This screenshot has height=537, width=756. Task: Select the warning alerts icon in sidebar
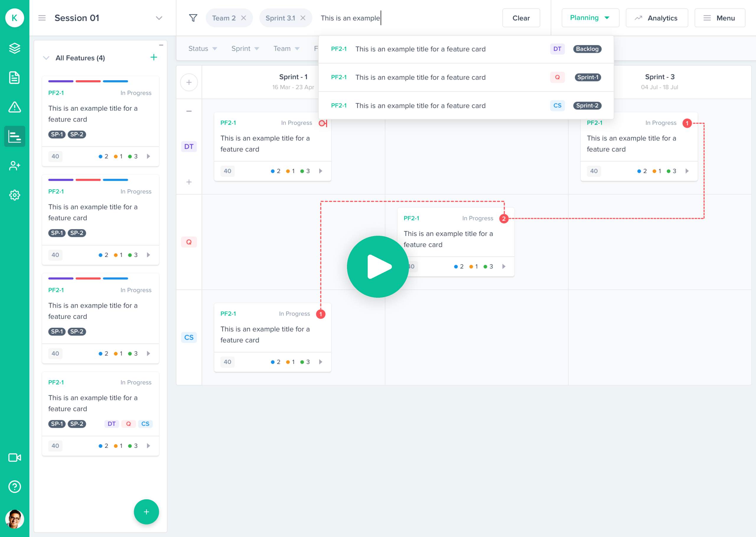click(x=14, y=107)
